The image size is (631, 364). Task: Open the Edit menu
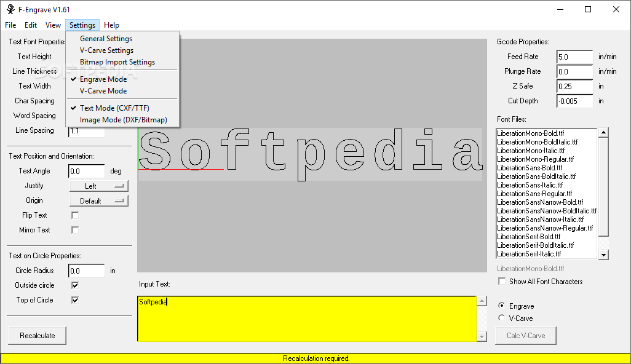pyautogui.click(x=31, y=25)
